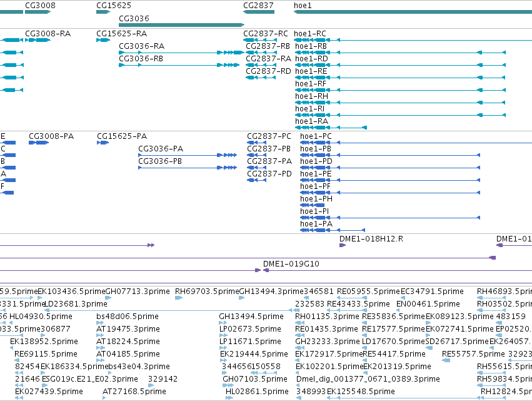Select protein hoe1-PB
532x401 pixels.
pyautogui.click(x=316, y=149)
